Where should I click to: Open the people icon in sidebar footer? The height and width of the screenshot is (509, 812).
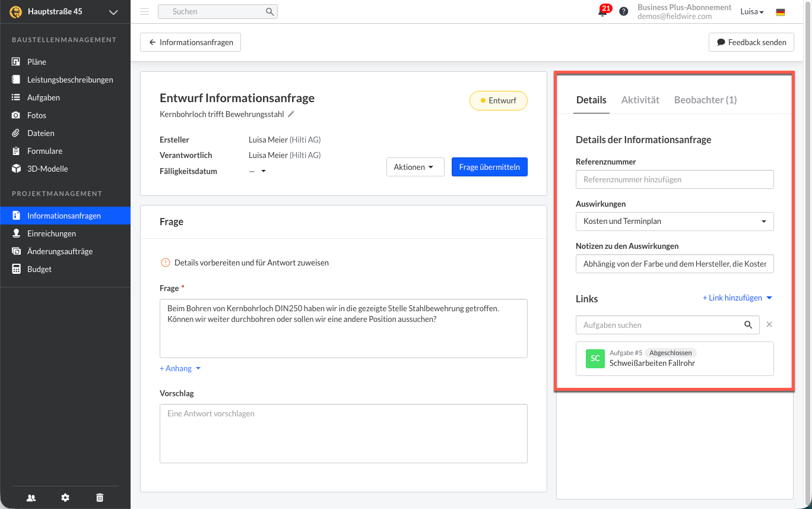pyautogui.click(x=31, y=498)
